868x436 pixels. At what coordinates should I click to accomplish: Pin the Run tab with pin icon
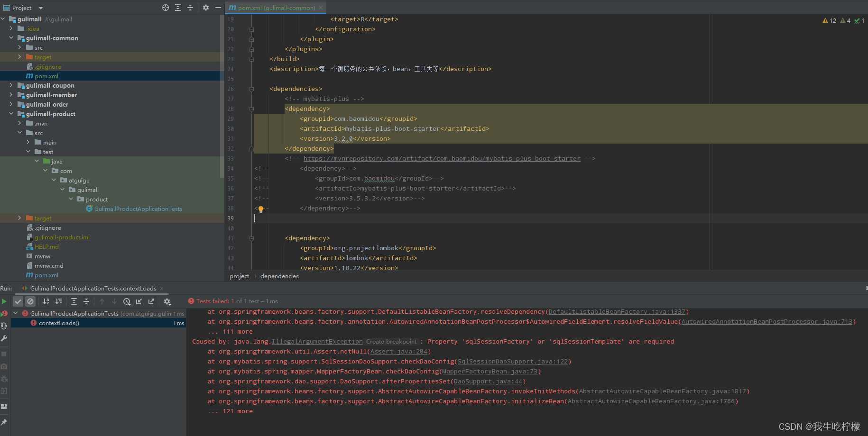4,422
